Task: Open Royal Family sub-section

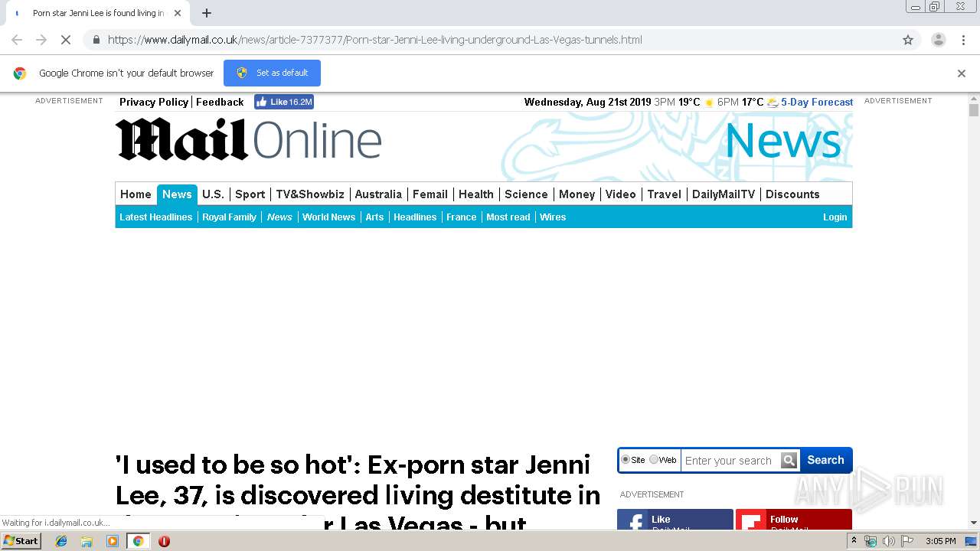Action: pyautogui.click(x=229, y=217)
